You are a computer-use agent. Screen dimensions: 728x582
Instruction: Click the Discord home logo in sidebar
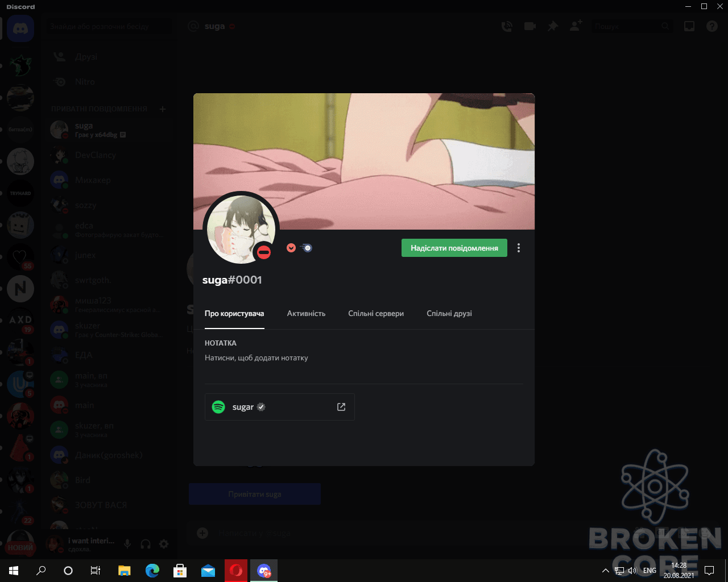point(20,28)
